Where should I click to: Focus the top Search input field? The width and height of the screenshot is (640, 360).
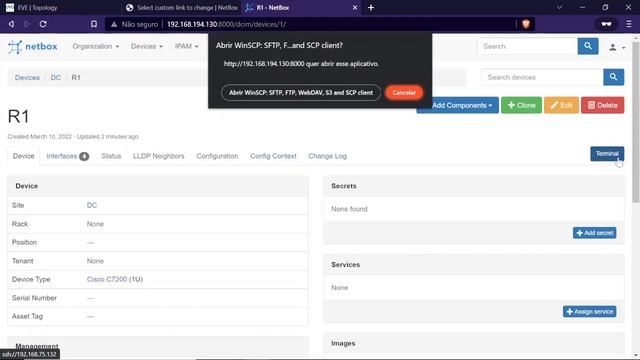527,46
